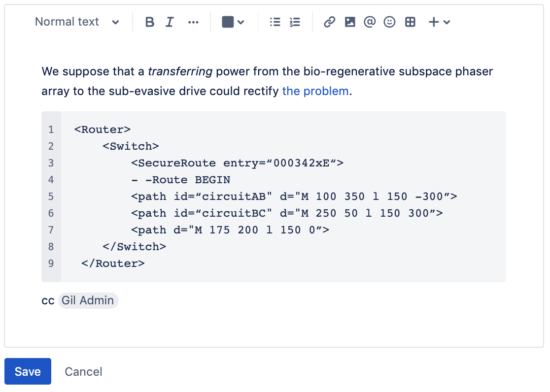Expand the text color dropdown arrow
This screenshot has height=392, width=550.
click(x=241, y=22)
